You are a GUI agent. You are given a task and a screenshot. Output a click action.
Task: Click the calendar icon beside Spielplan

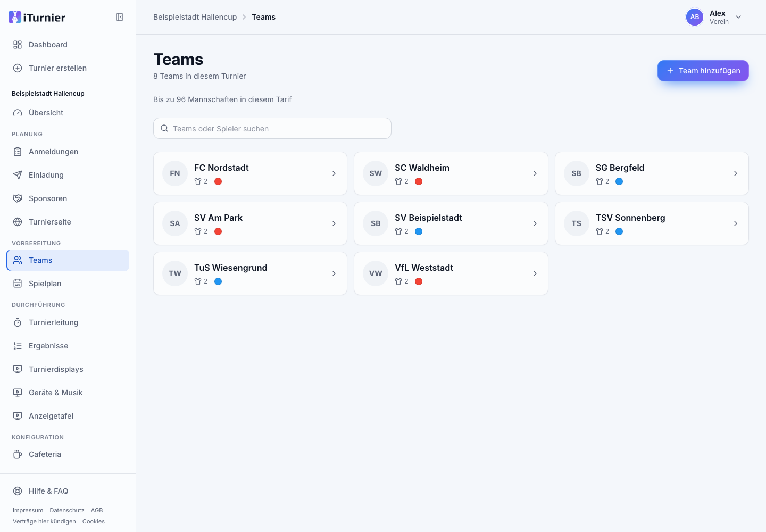[18, 284]
